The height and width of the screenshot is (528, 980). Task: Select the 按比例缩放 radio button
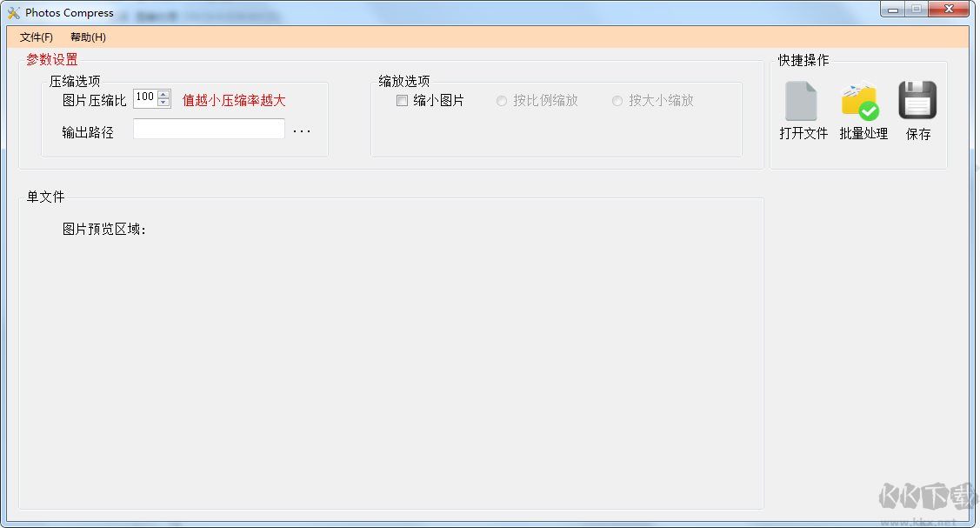(501, 101)
